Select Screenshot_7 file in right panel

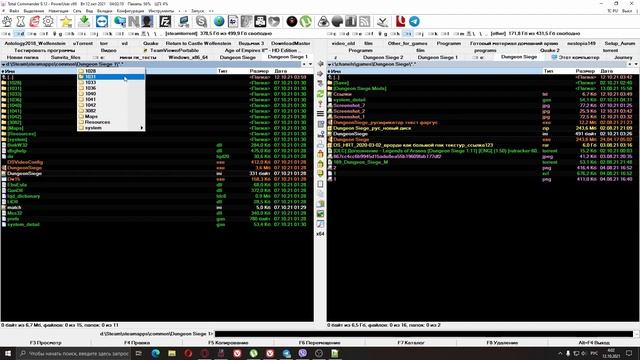coord(349,105)
